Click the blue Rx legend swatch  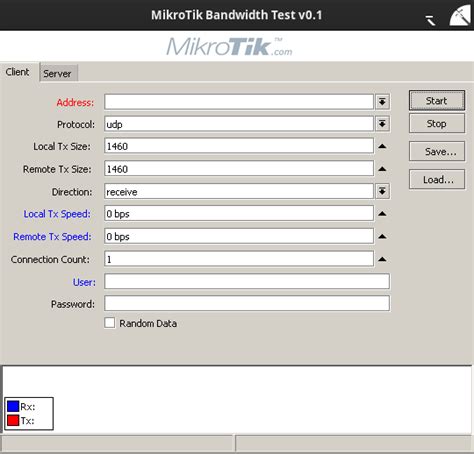[x=13, y=406]
